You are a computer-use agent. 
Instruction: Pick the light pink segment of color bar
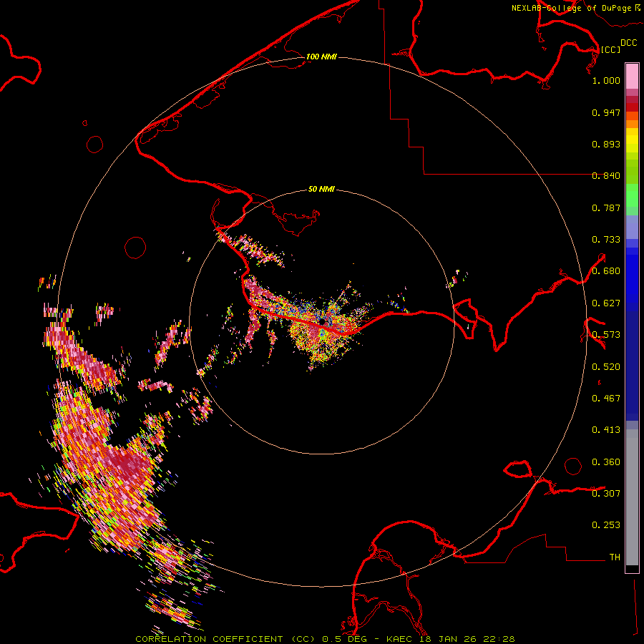click(632, 77)
